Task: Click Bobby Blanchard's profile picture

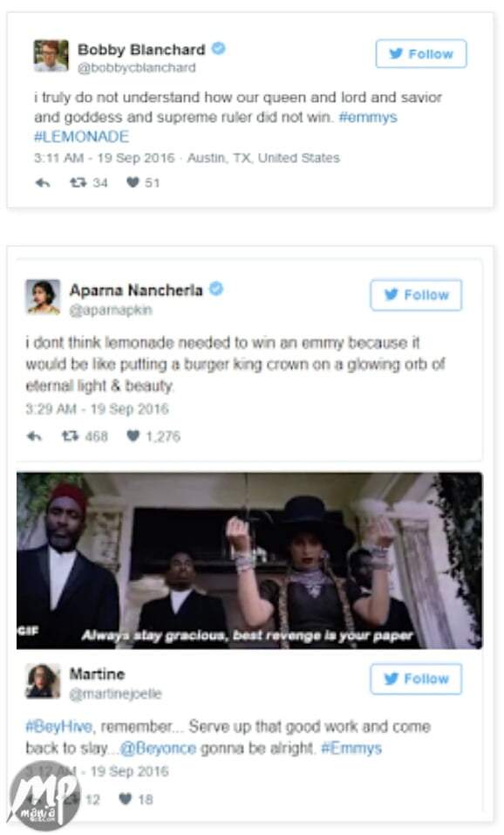Action: tap(51, 55)
